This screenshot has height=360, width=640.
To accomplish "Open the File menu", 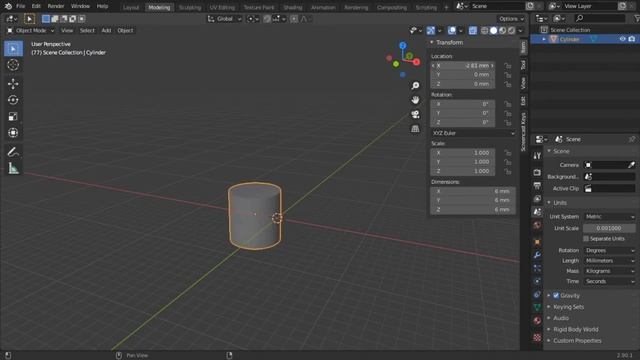I will coord(20,6).
